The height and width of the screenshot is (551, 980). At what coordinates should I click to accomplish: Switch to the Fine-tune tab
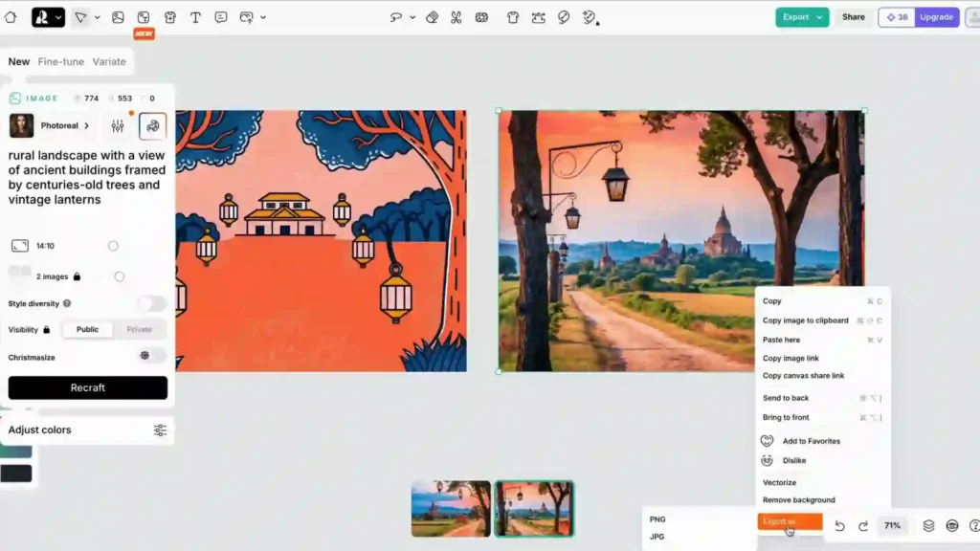[x=60, y=61]
